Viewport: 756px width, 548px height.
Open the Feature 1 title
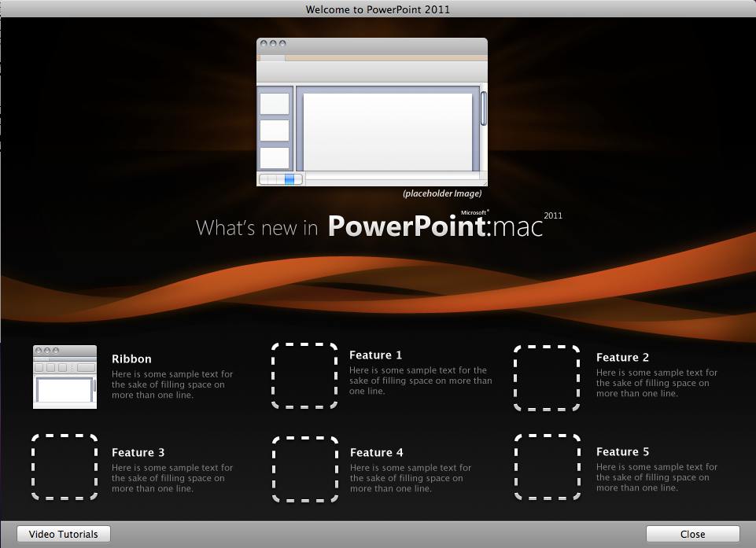(375, 355)
